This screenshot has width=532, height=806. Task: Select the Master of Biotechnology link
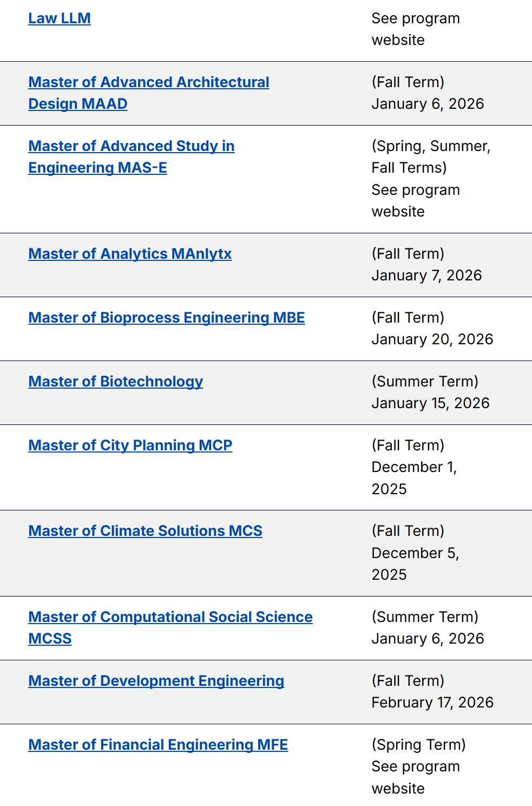(116, 382)
